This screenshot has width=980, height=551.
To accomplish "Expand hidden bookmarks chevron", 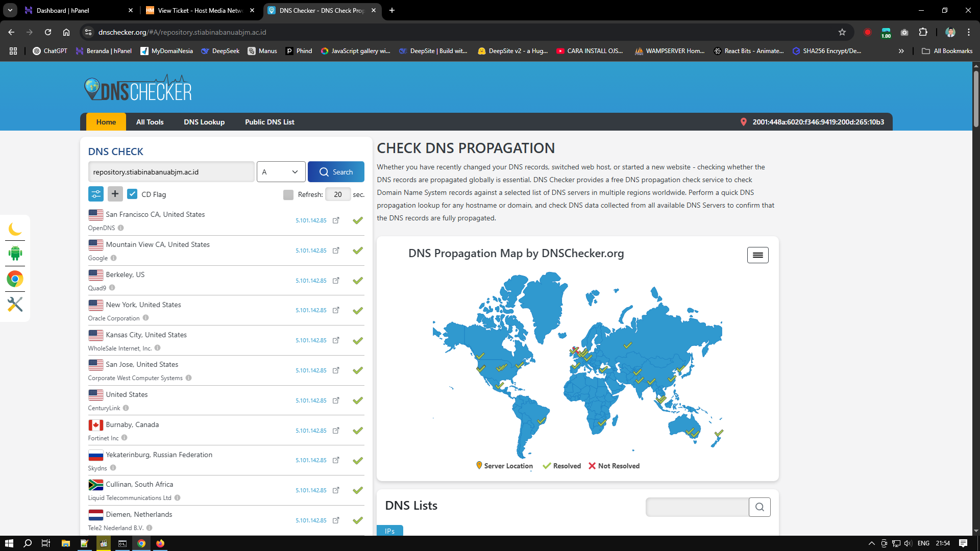I will coord(901,51).
